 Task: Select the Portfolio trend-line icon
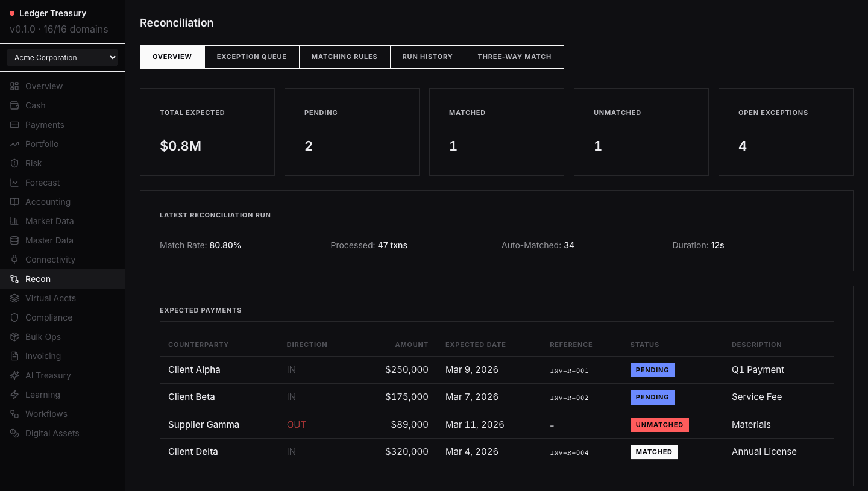coord(14,144)
